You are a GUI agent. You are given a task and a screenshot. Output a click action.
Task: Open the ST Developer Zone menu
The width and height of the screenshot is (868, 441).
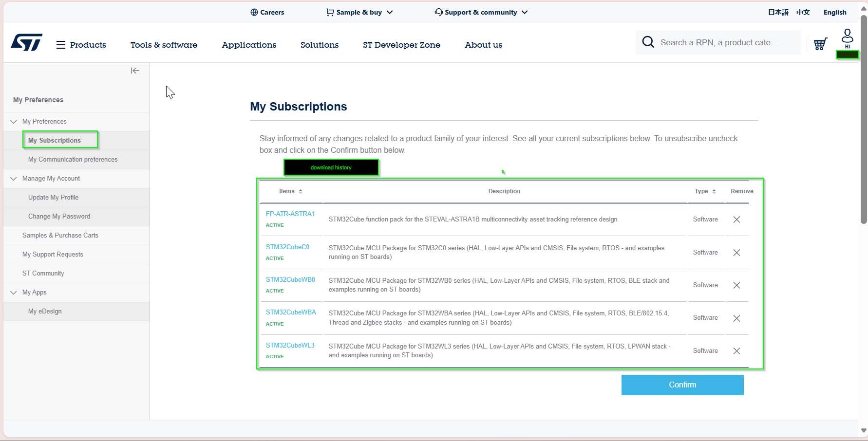tap(401, 45)
